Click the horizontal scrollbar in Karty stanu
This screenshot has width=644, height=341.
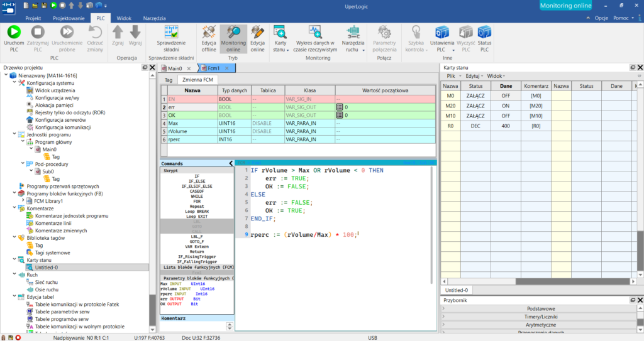[572, 281]
